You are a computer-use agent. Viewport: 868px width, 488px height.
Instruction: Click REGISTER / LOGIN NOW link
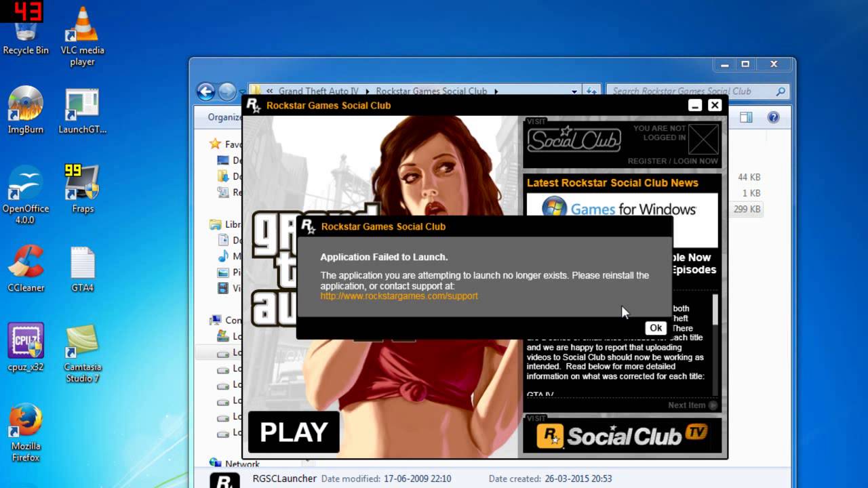[672, 161]
